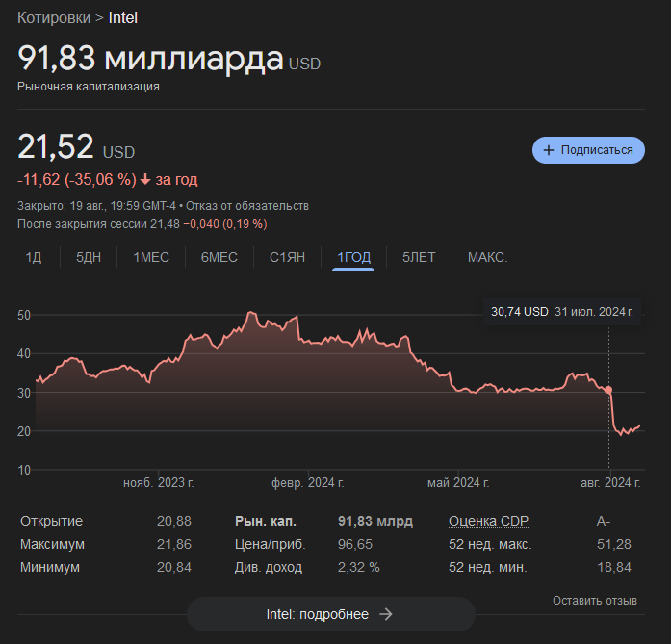671x644 pixels.
Task: Switch to the 1МЕС range tab
Action: point(151,258)
